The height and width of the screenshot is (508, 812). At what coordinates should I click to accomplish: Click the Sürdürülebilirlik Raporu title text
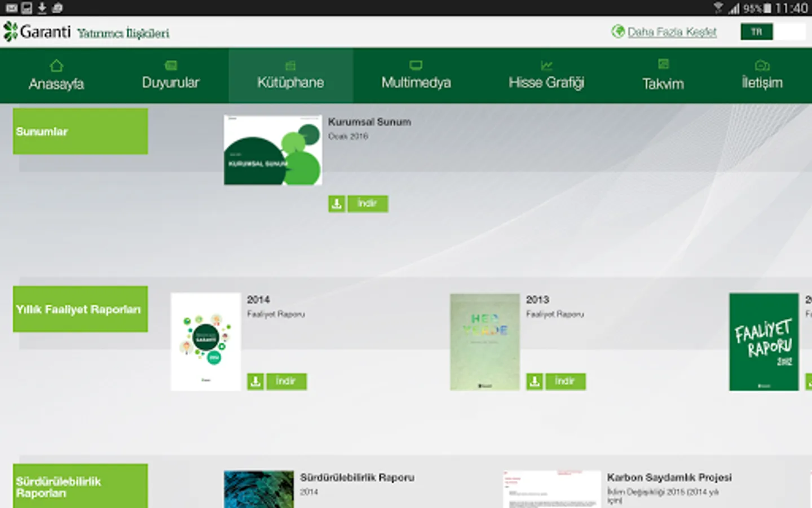(x=357, y=478)
